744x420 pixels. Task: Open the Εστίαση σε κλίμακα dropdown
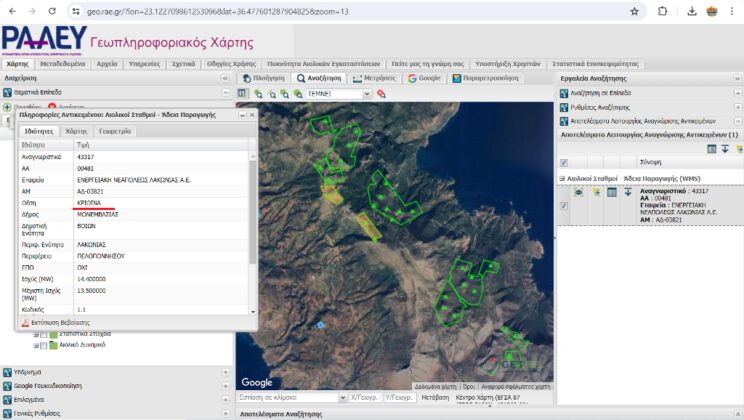tap(343, 398)
